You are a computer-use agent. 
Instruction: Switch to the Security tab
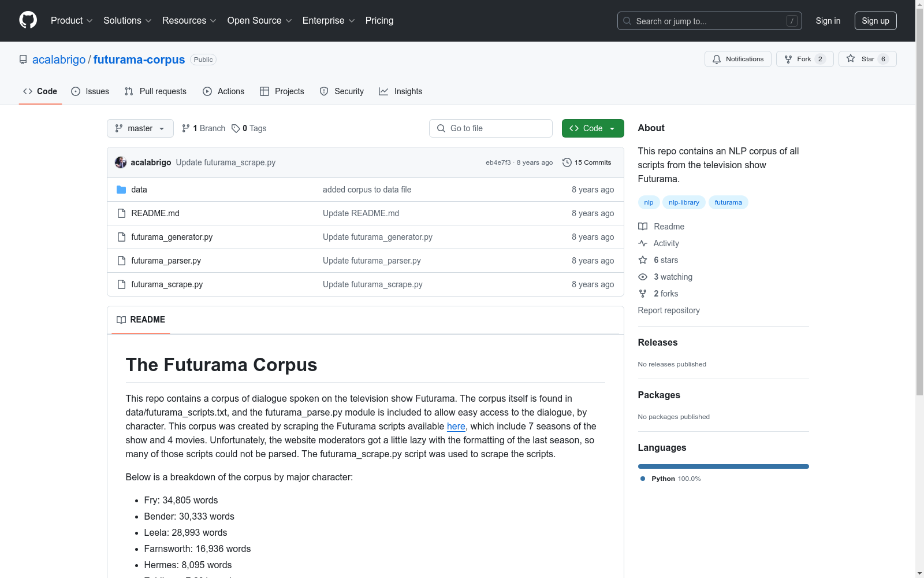(342, 91)
